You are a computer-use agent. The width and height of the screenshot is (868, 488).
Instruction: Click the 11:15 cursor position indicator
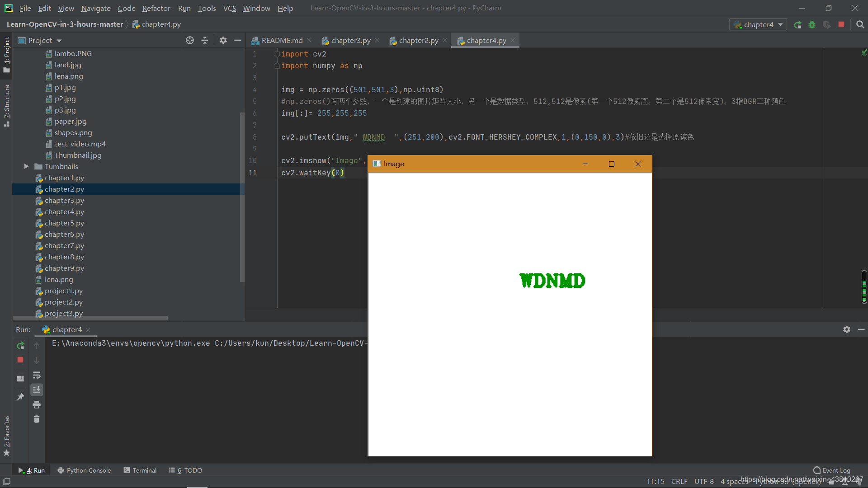[x=655, y=482]
